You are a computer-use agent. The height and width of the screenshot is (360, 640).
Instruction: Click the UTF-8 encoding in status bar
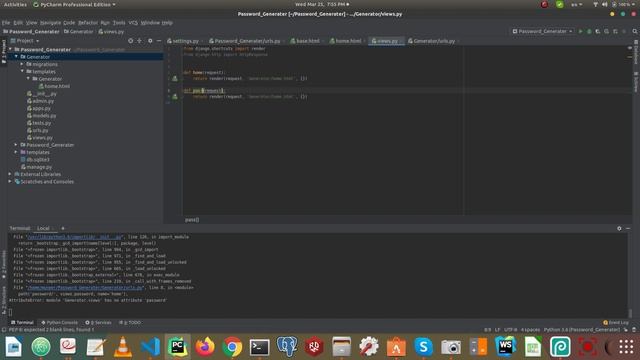[510, 330]
